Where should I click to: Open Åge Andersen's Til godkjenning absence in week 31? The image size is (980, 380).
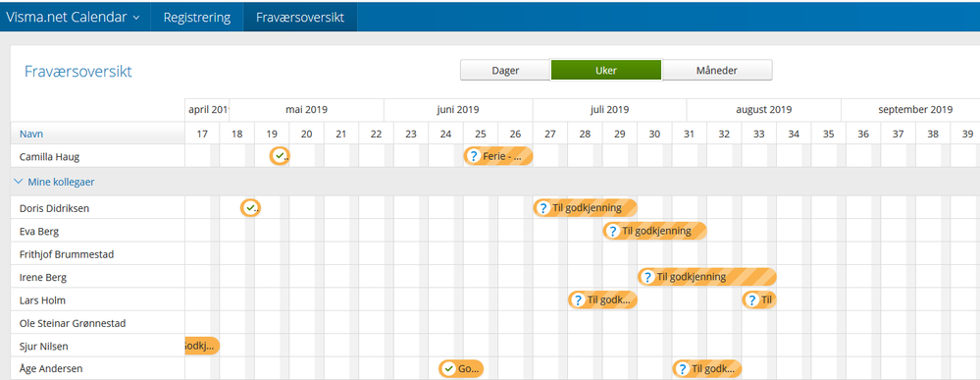(x=707, y=369)
